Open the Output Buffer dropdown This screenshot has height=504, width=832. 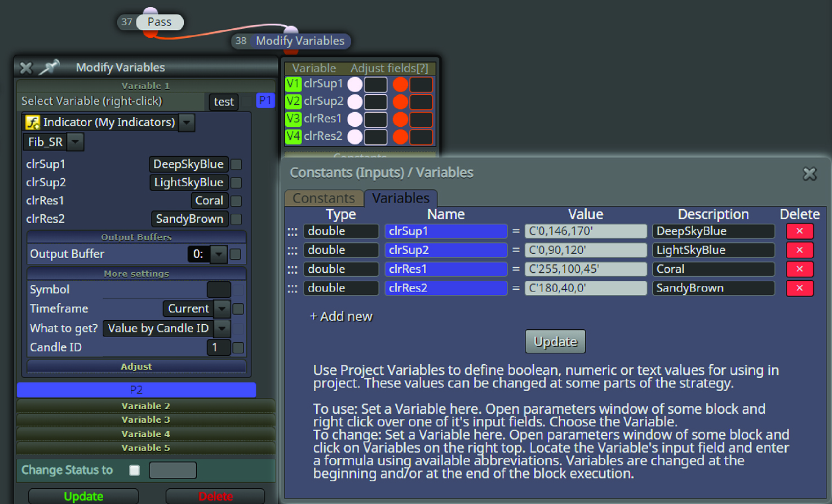coord(218,254)
